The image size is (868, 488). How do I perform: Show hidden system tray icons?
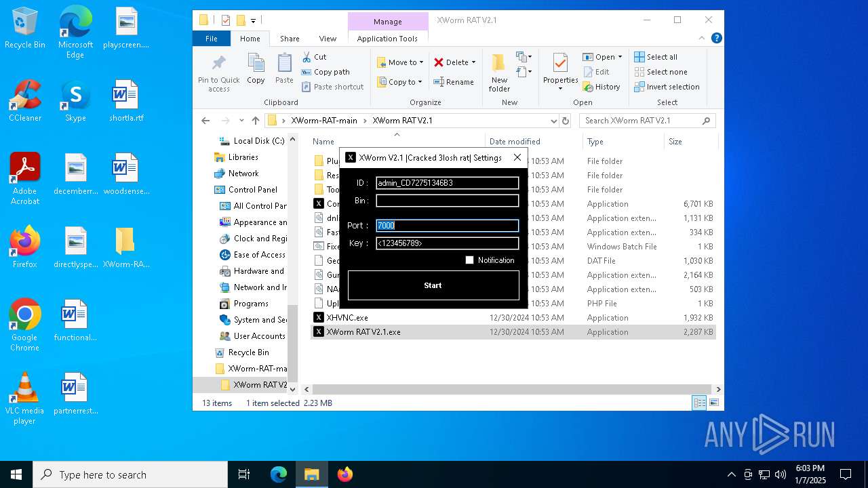[x=731, y=474]
